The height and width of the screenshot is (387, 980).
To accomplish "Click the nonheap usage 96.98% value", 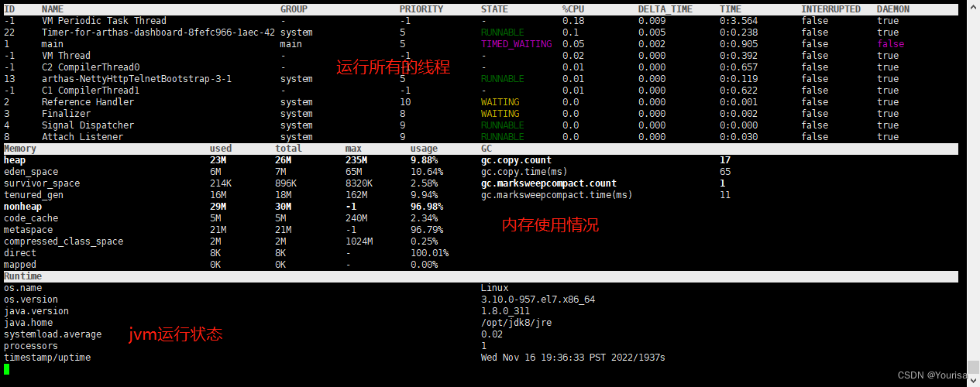I will [427, 207].
